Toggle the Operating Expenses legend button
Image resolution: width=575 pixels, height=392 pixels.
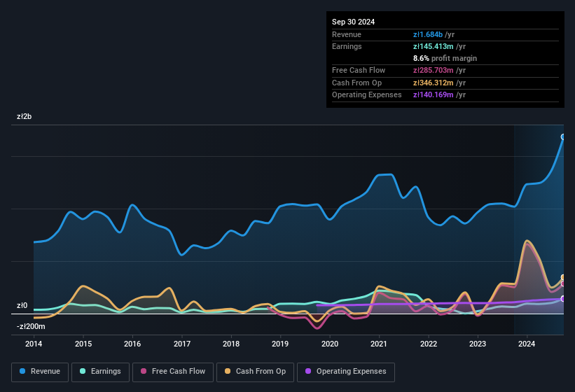pos(346,372)
